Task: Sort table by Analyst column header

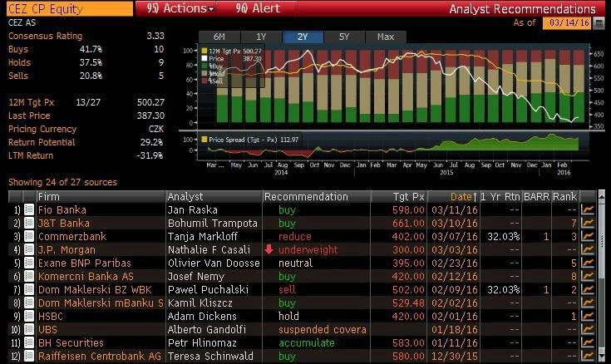Action: 214,196
